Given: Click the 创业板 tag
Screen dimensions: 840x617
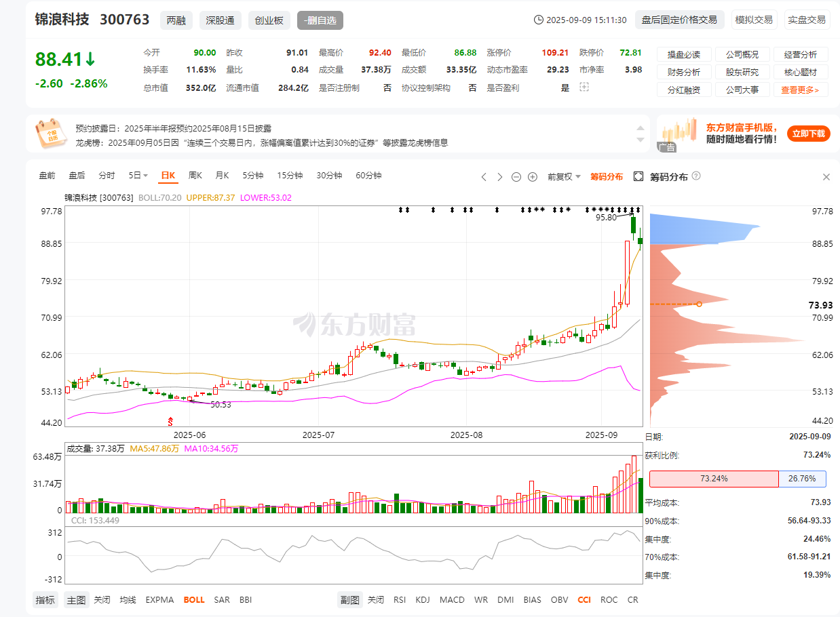Looking at the screenshot, I should coord(269,20).
